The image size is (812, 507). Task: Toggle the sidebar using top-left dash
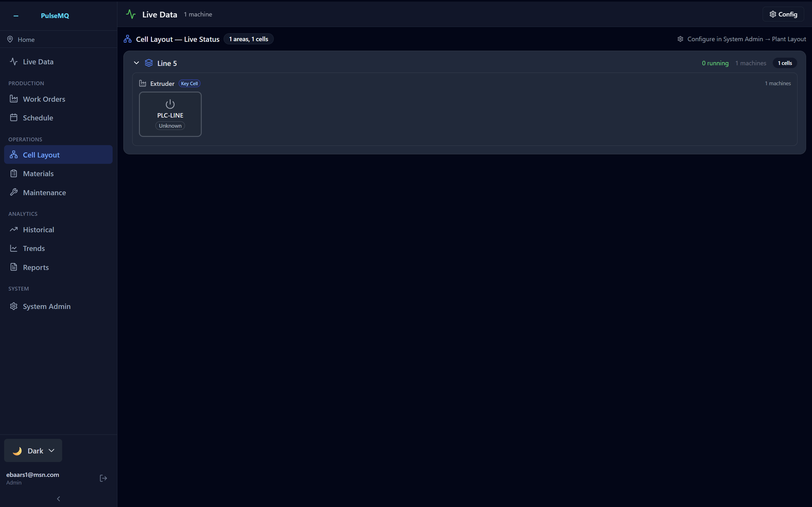pyautogui.click(x=16, y=16)
